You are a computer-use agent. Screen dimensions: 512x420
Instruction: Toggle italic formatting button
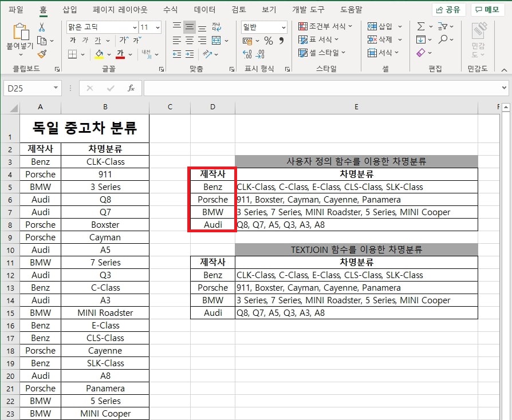click(85, 40)
